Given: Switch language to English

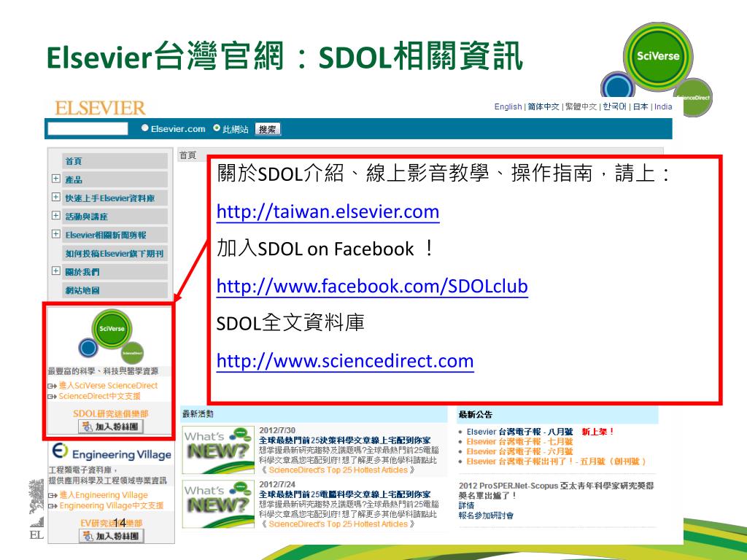Looking at the screenshot, I should 508,106.
